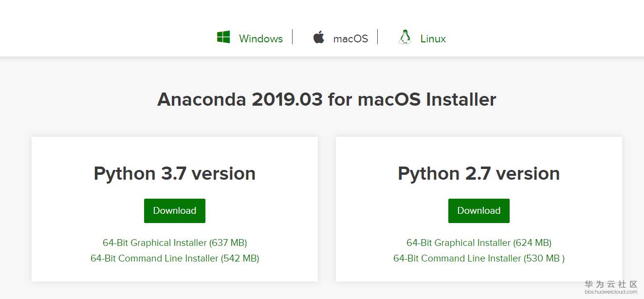Download the Python 3.7 version
This screenshot has height=299, width=644.
click(x=174, y=211)
